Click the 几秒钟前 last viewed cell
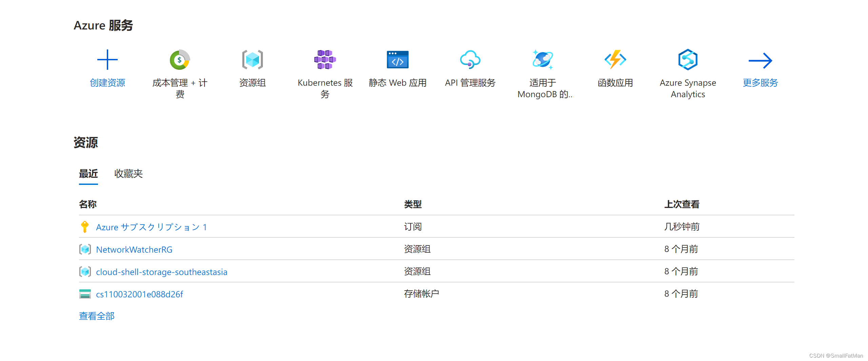Viewport: 868px width, 361px height. (682, 227)
